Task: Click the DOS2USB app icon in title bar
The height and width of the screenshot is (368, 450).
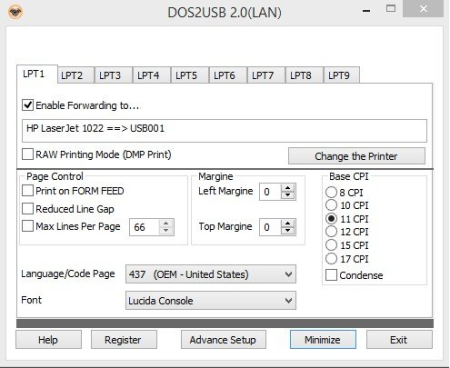Action: click(15, 13)
